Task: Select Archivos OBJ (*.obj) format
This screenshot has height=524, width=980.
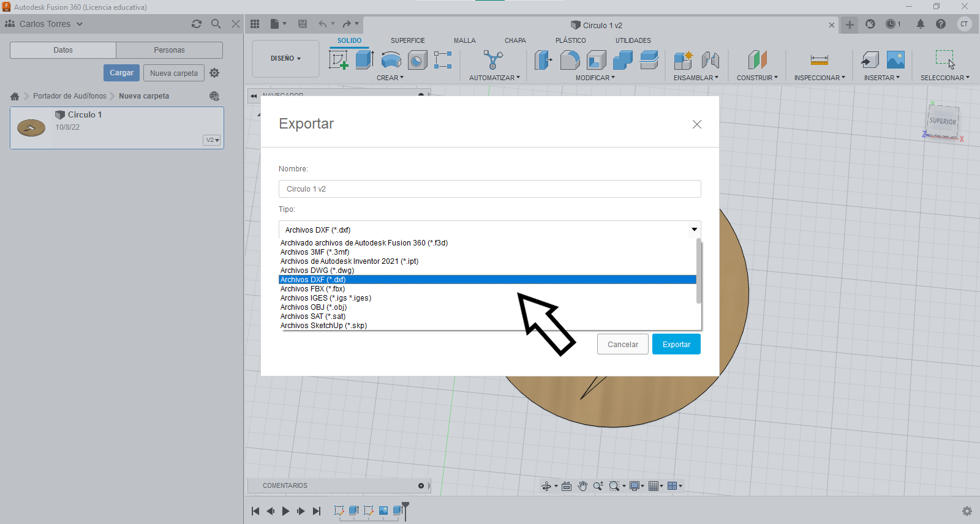Action: (x=488, y=307)
